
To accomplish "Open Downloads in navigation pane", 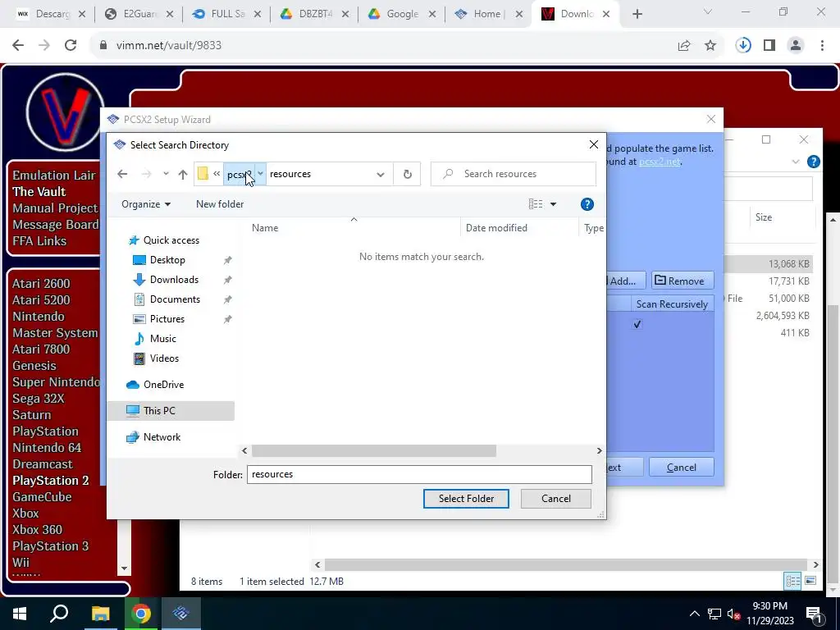I will point(174,280).
